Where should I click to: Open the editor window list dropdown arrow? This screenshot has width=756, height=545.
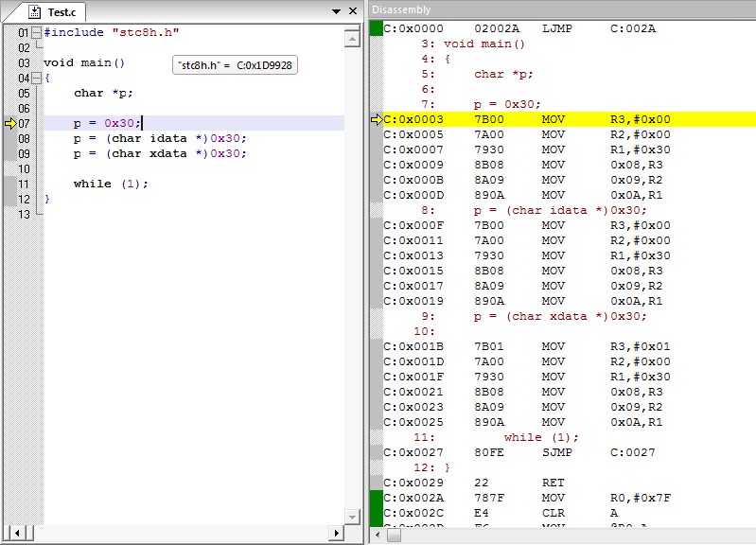(336, 11)
